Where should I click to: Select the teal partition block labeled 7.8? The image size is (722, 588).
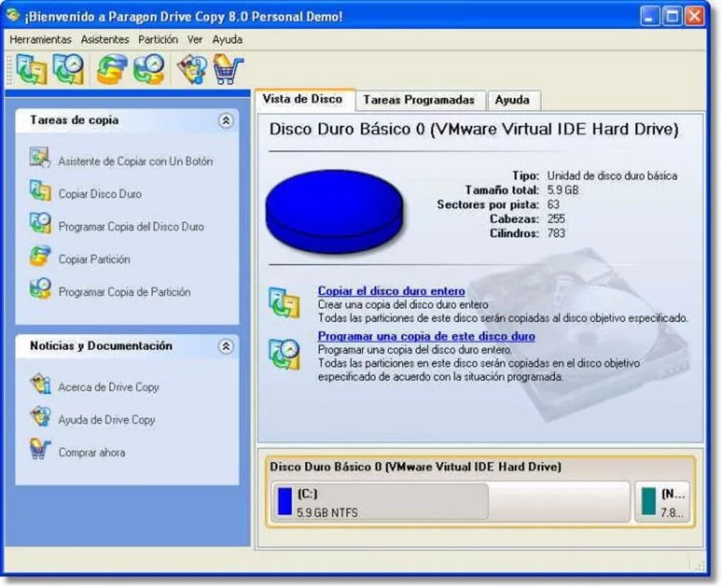tap(662, 502)
